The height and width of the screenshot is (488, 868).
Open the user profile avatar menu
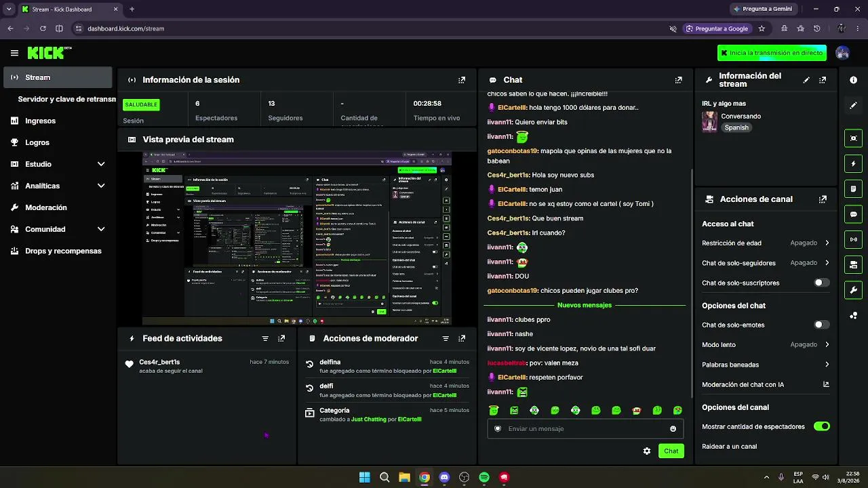coord(842,53)
